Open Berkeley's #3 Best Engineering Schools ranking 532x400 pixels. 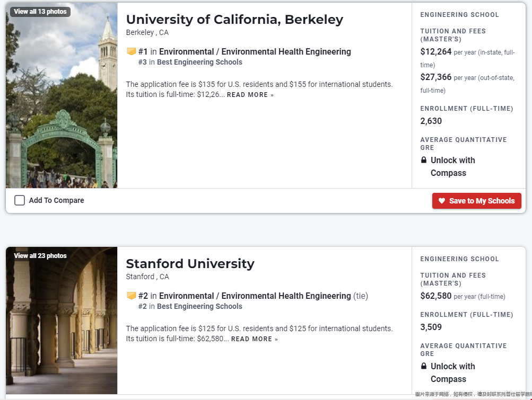click(x=190, y=62)
